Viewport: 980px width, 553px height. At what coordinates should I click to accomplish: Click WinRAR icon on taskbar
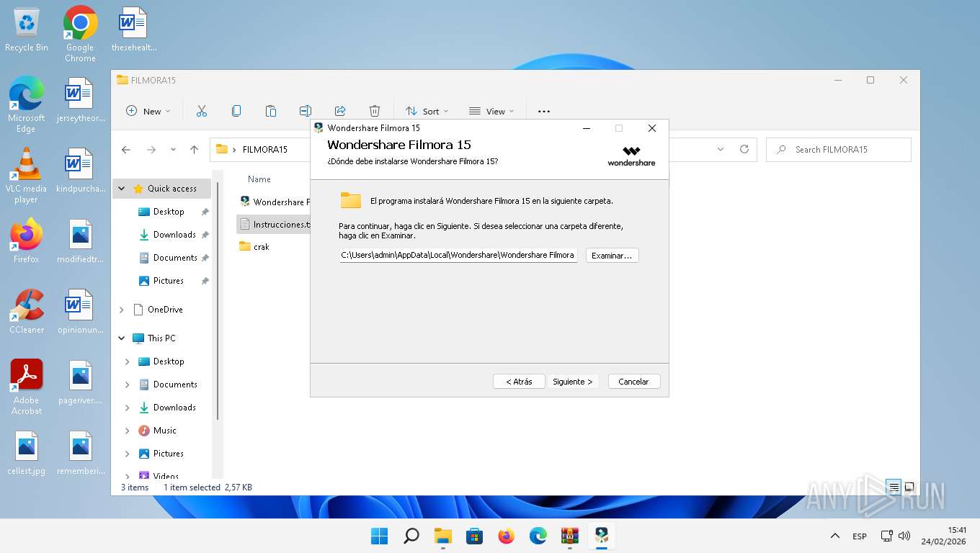tap(570, 536)
